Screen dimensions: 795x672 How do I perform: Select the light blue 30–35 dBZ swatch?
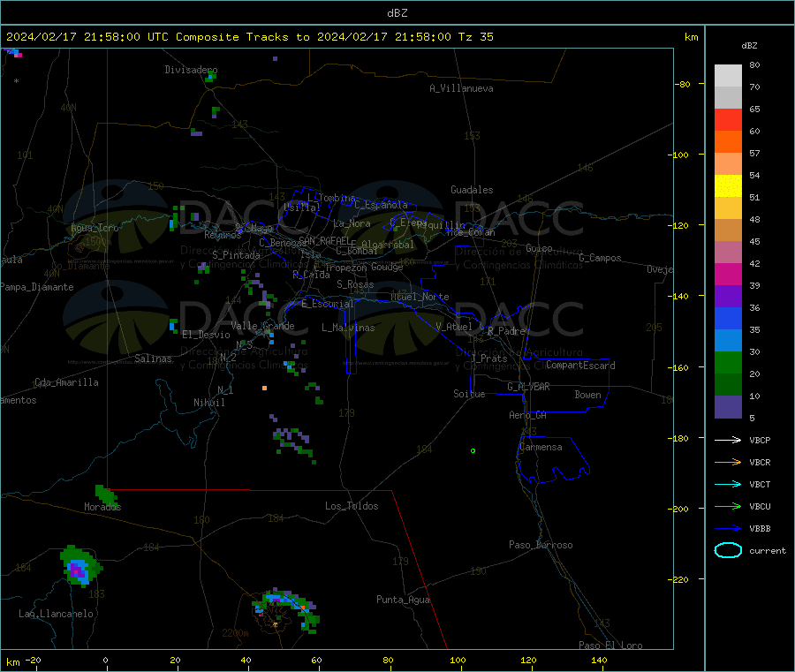[x=728, y=341]
